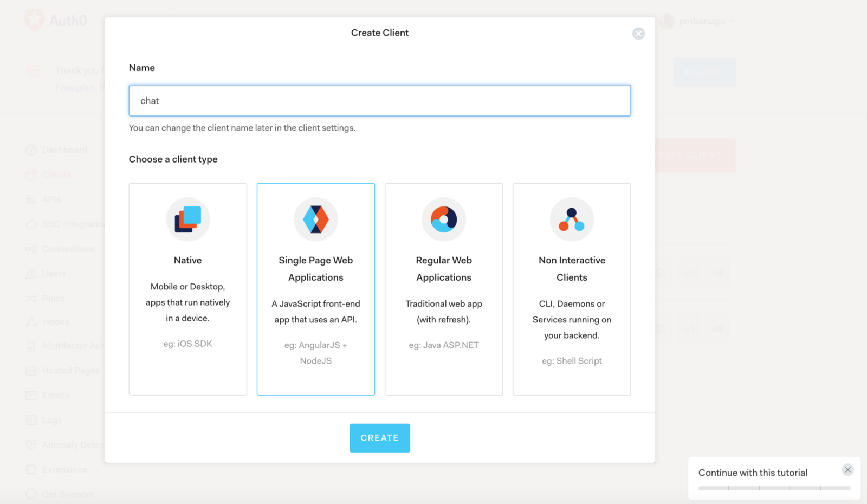This screenshot has height=504, width=867.
Task: Open Dashboard in the sidebar
Action: tap(64, 150)
